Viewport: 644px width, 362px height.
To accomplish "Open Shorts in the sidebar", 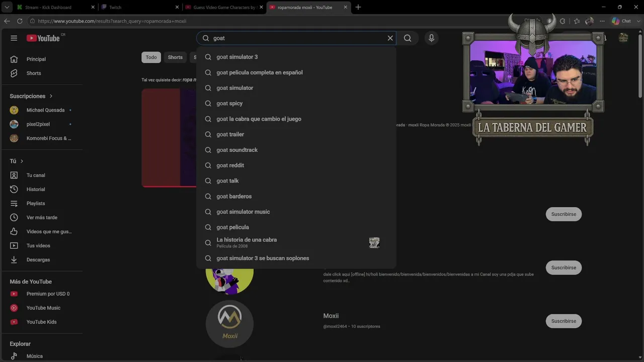I will coord(42,73).
